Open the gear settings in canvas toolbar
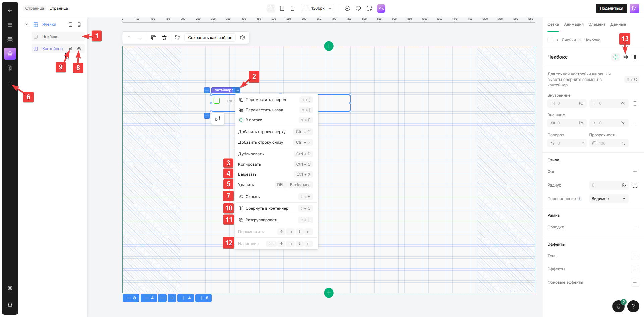Viewport: 644px width, 317px height. pos(243,38)
